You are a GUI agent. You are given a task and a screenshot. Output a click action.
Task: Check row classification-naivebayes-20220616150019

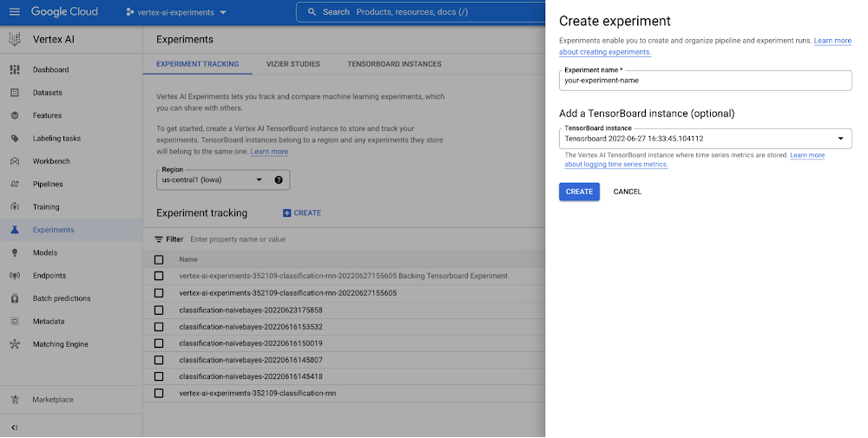[159, 343]
